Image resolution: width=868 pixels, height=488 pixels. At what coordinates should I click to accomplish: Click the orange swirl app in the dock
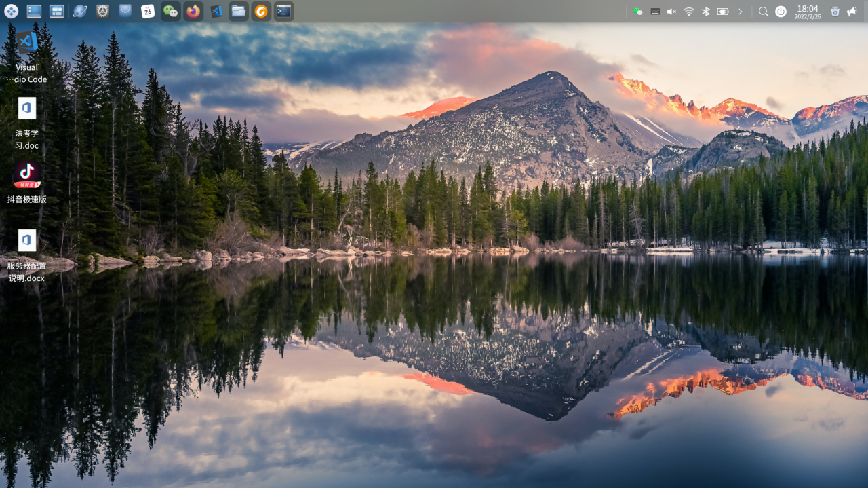(x=261, y=11)
